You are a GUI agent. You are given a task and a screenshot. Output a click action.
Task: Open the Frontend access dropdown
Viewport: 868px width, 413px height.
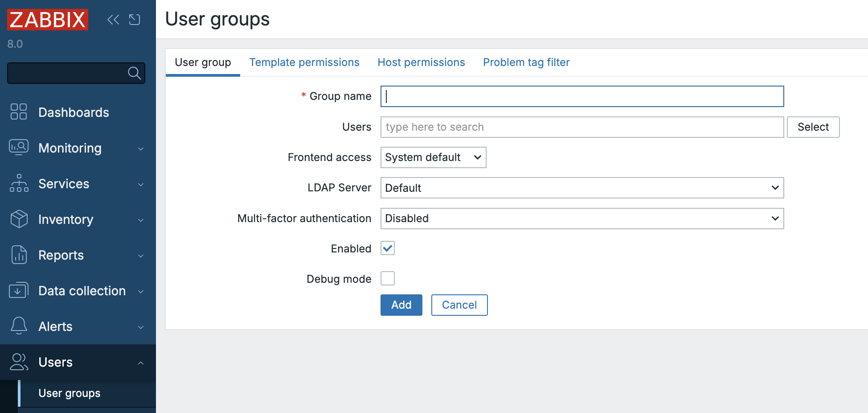433,157
